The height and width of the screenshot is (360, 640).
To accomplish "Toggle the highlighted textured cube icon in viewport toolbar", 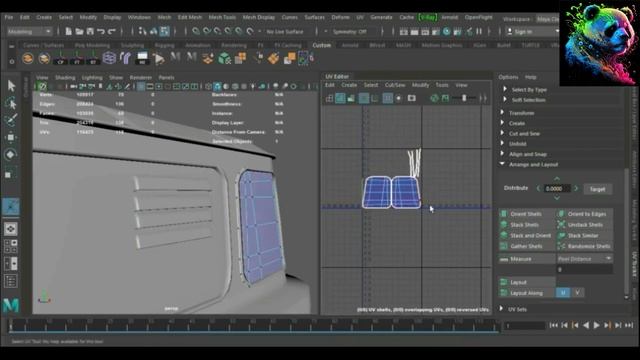I will pyautogui.click(x=217, y=86).
